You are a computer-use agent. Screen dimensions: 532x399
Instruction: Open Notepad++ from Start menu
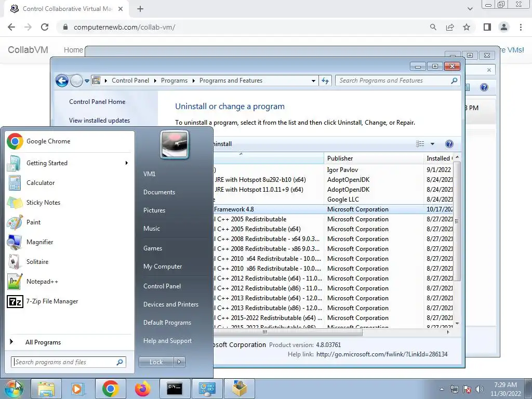(x=69, y=281)
